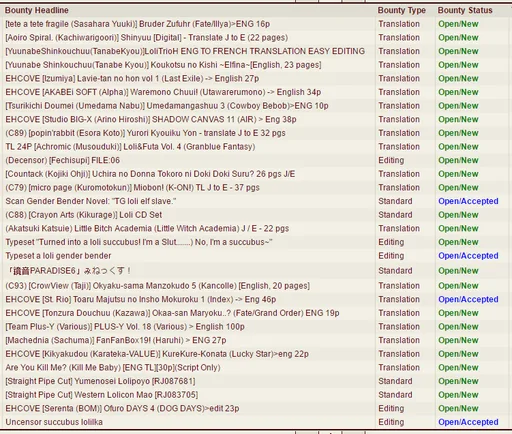The height and width of the screenshot is (434, 512).
Task: Open the Miobon! (K-ON!) bounty
Action: point(132,188)
